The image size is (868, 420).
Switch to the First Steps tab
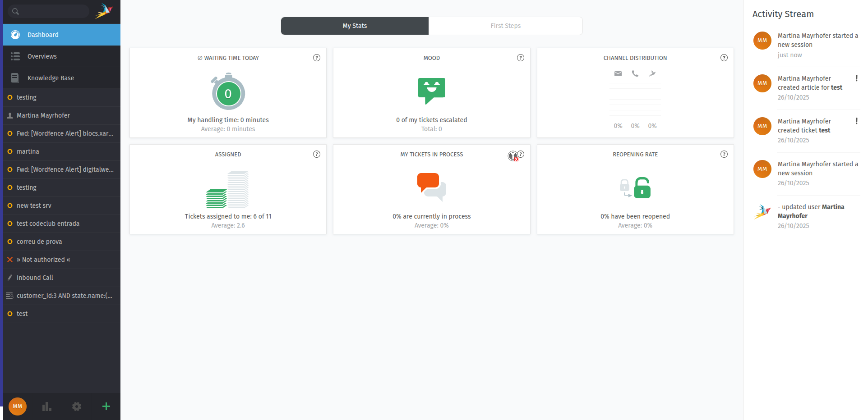click(505, 26)
